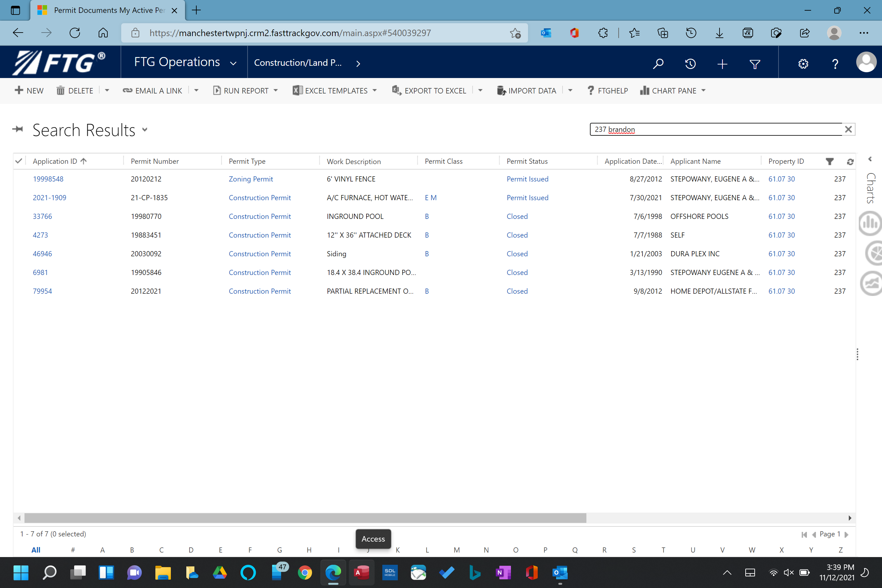Open the Search Results view selector
This screenshot has width=882, height=588.
tap(145, 130)
